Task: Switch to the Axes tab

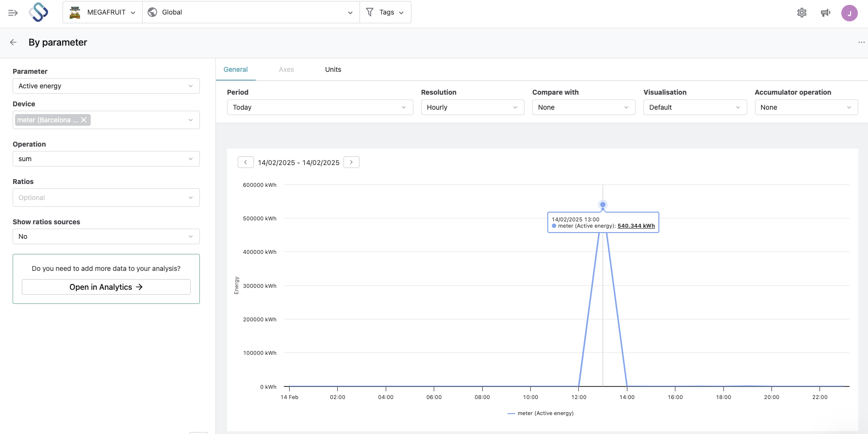Action: pyautogui.click(x=286, y=69)
